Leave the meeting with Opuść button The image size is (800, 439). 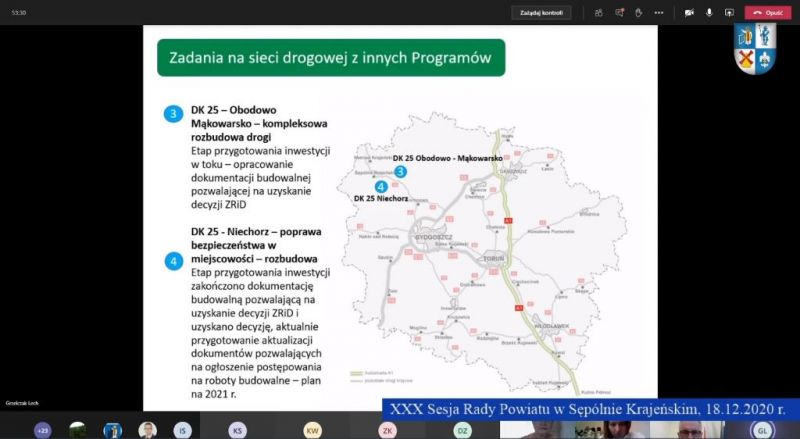pyautogui.click(x=768, y=13)
